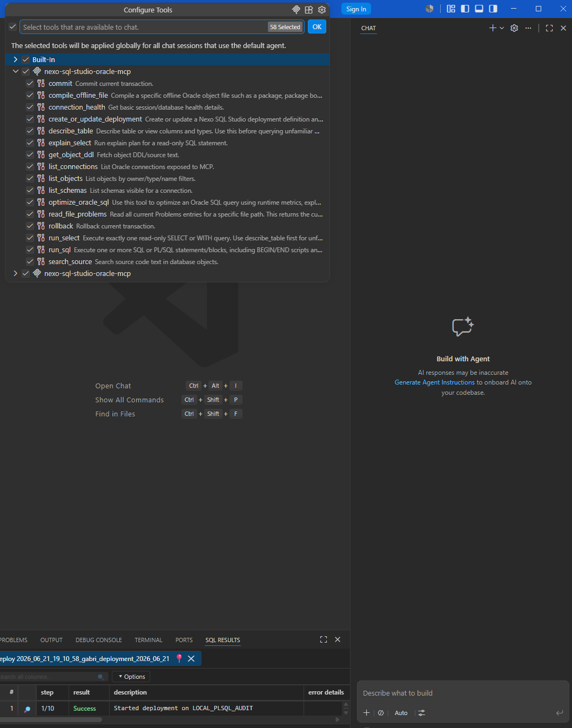Uncheck the commit tool checkbox
The image size is (572, 728).
pos(30,83)
